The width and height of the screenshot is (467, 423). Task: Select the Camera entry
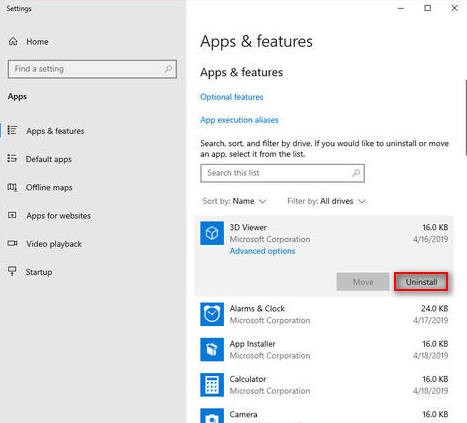click(324, 414)
